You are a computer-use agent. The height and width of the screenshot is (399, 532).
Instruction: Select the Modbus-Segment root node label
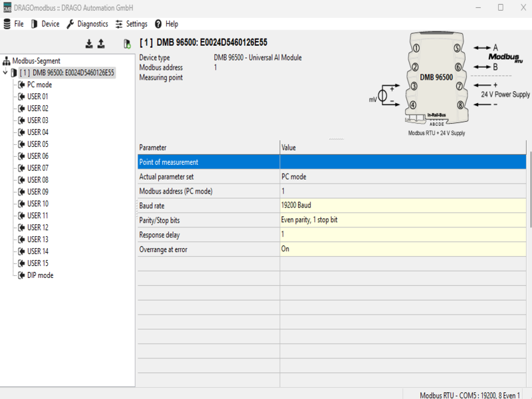37,61
